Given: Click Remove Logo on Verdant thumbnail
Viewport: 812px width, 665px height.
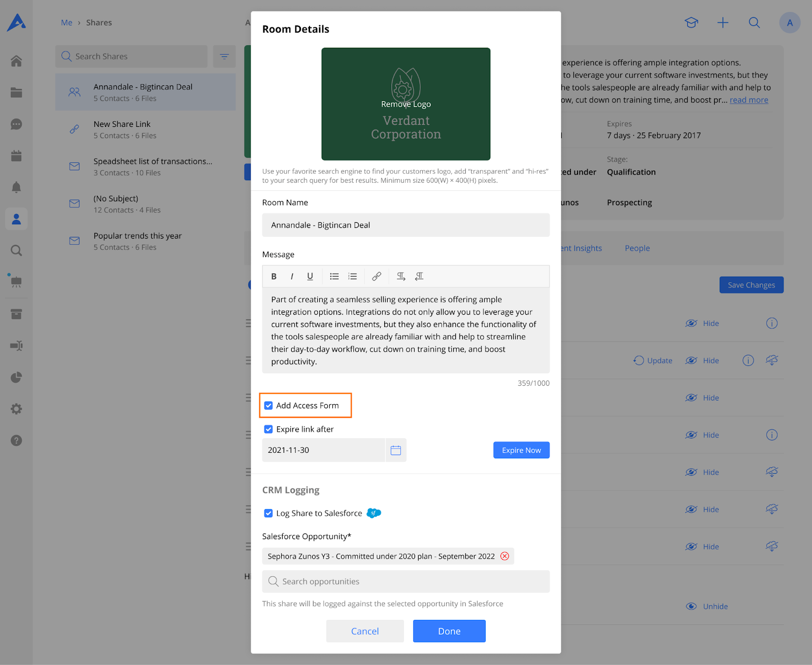Looking at the screenshot, I should (x=406, y=104).
